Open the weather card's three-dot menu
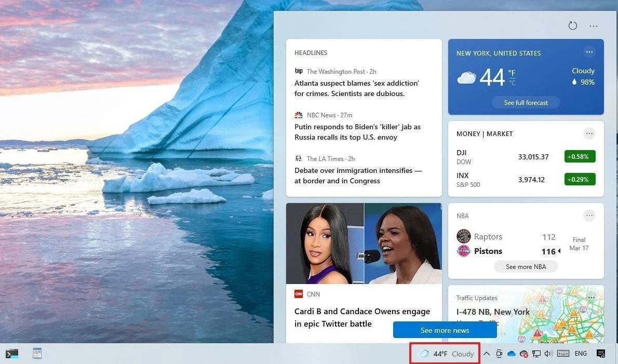This screenshot has height=364, width=618. pos(589,52)
